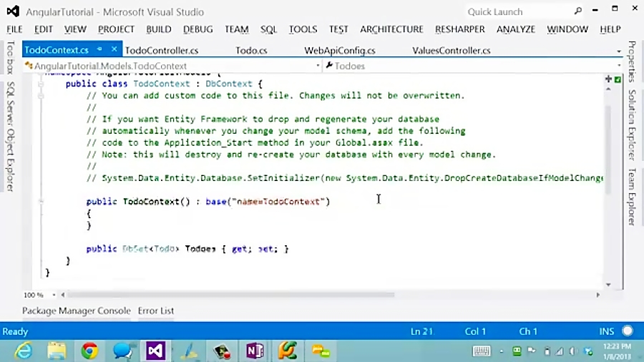Switch to the ValuesController.cs tab

pos(451,51)
